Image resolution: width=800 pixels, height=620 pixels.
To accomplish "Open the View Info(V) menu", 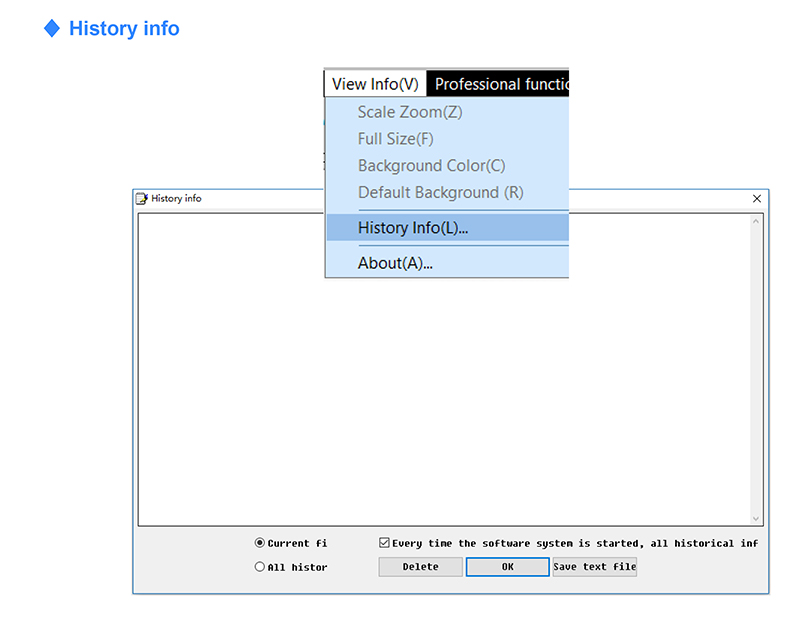I will point(375,84).
